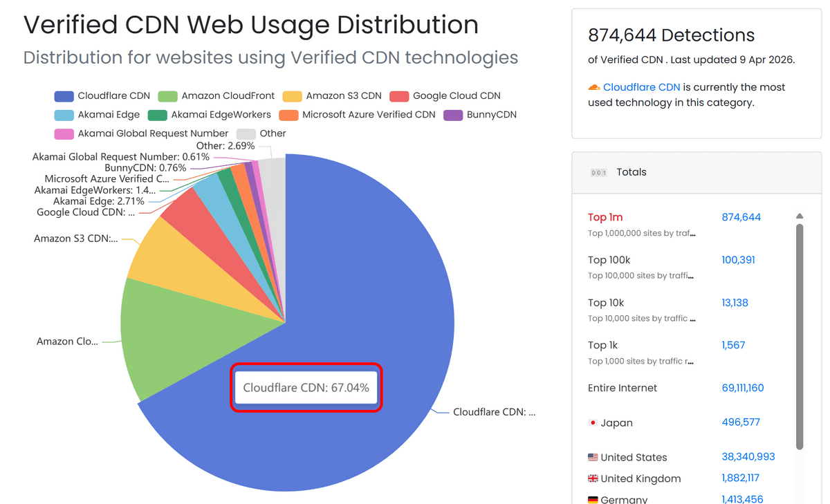Toggle Cloudflare CDN series in legend
830x504 pixels.
point(102,96)
